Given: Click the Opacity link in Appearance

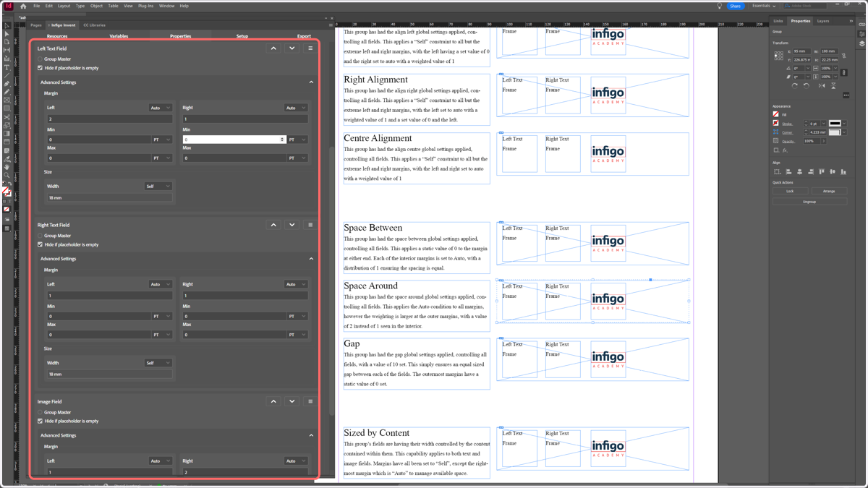Looking at the screenshot, I should tap(788, 142).
